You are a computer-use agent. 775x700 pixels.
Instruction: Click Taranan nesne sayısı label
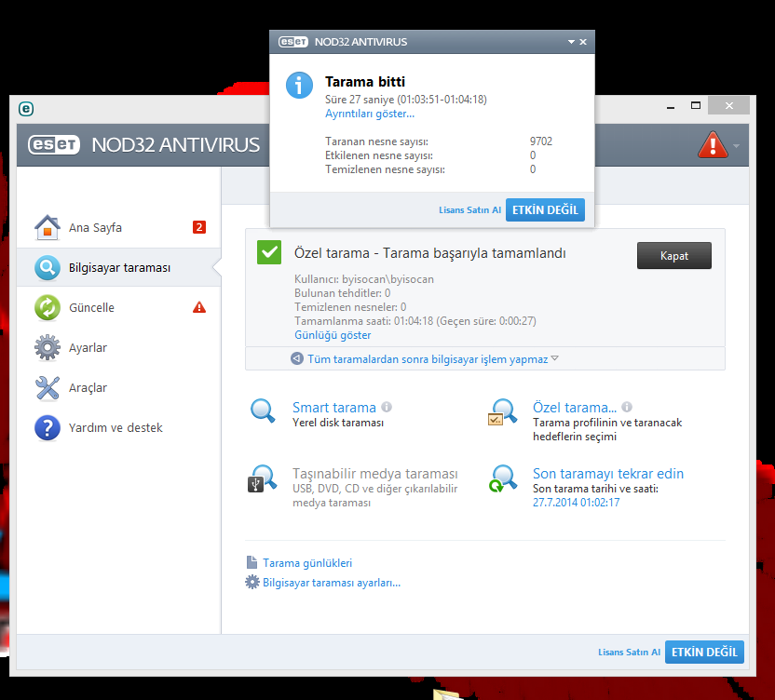[x=376, y=141]
